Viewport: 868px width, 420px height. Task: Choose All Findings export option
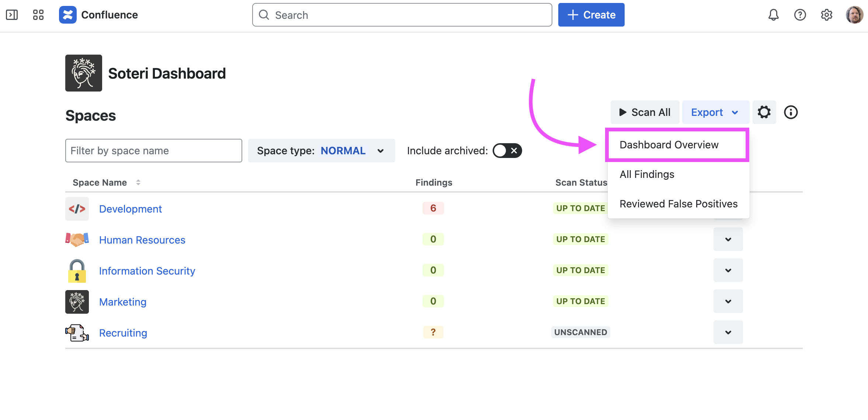tap(647, 174)
